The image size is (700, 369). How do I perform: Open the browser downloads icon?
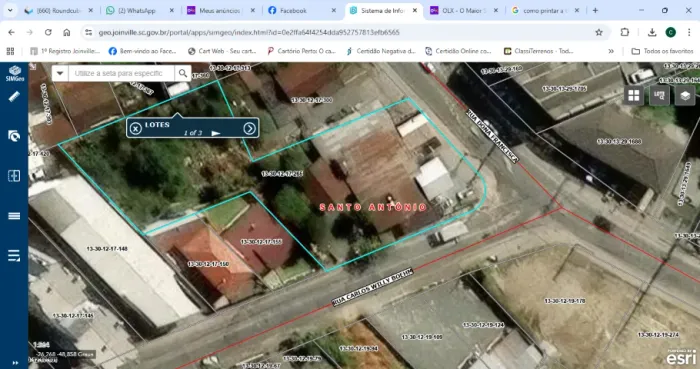click(x=652, y=32)
